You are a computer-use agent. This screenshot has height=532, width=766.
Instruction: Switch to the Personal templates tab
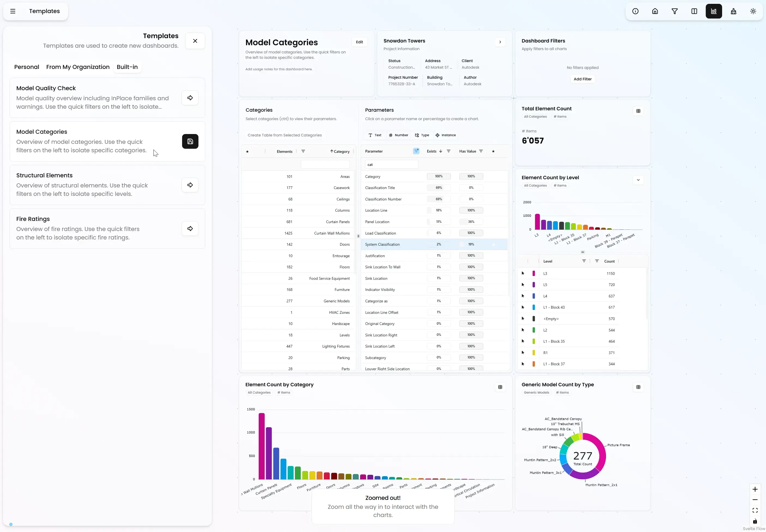27,67
